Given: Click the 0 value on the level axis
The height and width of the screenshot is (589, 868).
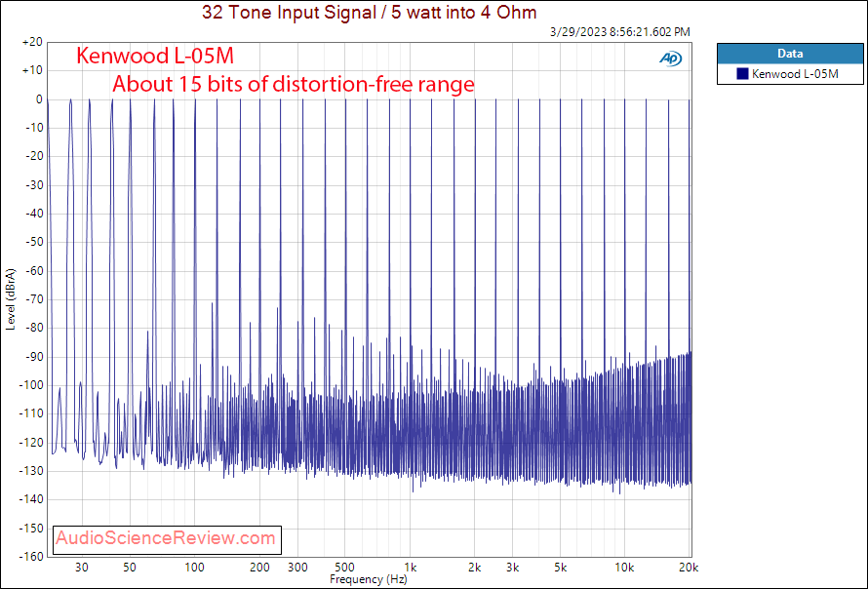Looking at the screenshot, I should pos(39,99).
